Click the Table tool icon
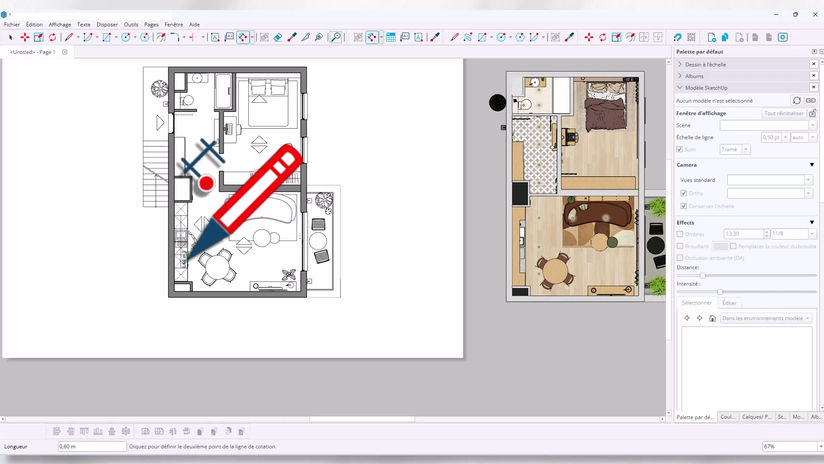824x464 pixels. pyautogui.click(x=391, y=37)
